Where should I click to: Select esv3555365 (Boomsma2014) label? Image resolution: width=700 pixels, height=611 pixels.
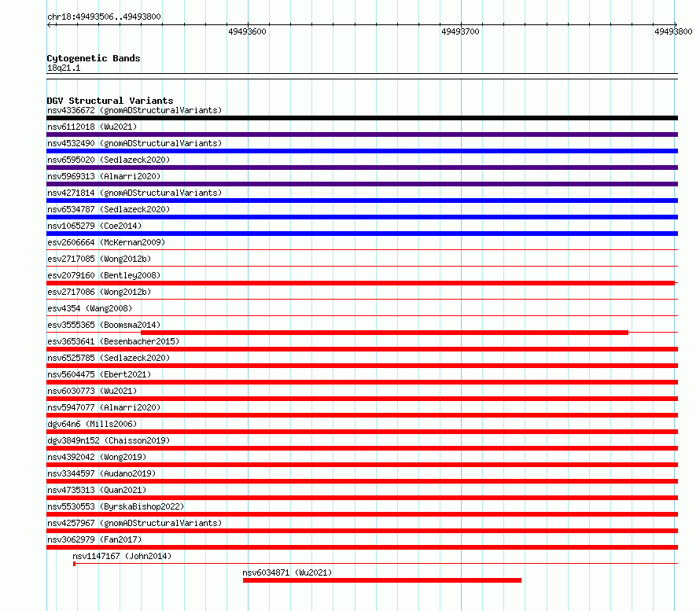pos(104,325)
